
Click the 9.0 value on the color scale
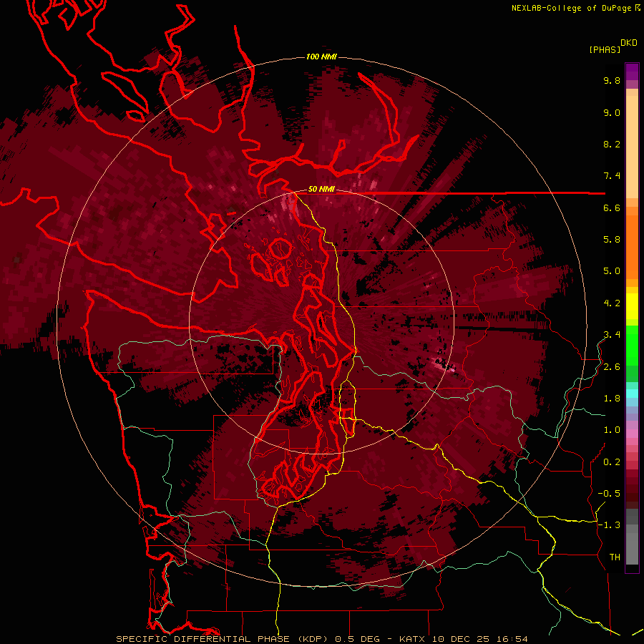click(612, 112)
